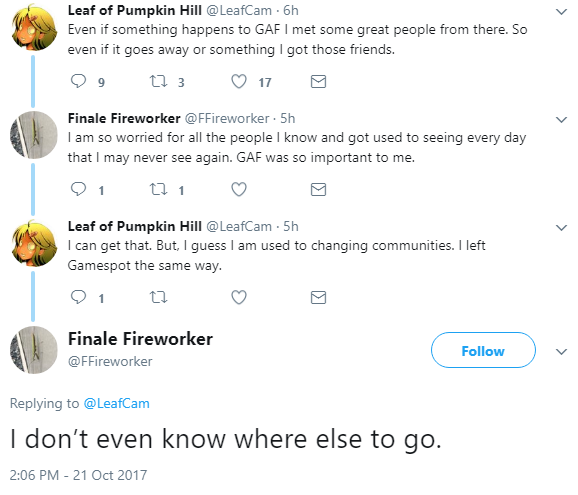
Task: Open the 2:06 PM - 21 Oct 2017 timestamp
Action: [x=78, y=475]
